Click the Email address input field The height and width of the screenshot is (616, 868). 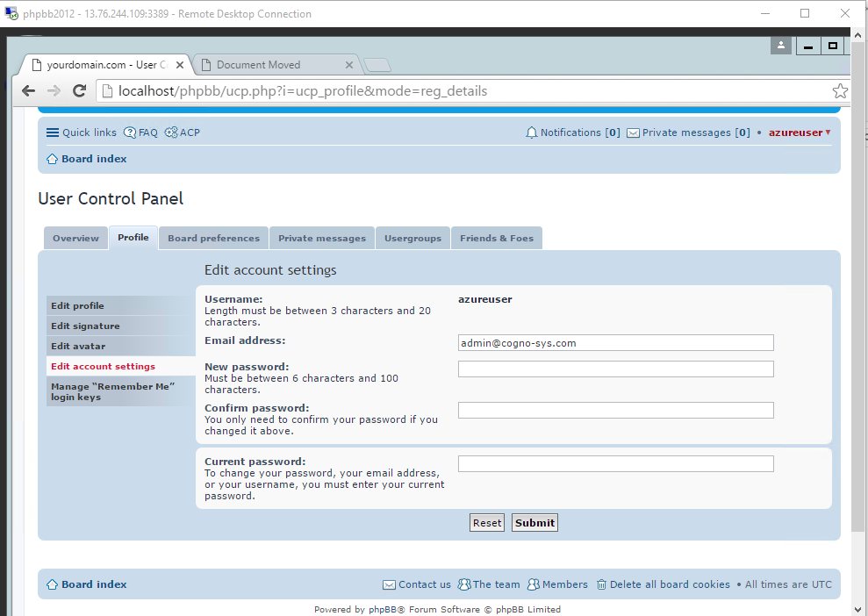[615, 343]
